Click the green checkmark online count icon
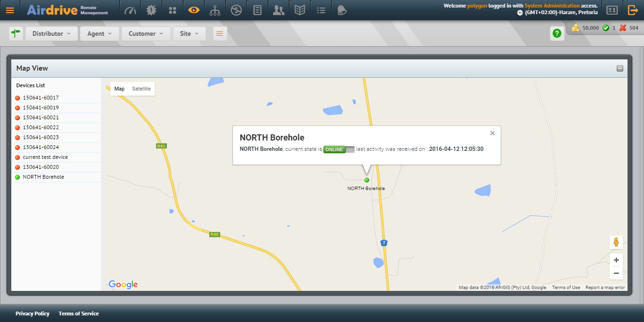The image size is (644, 322). click(x=606, y=28)
